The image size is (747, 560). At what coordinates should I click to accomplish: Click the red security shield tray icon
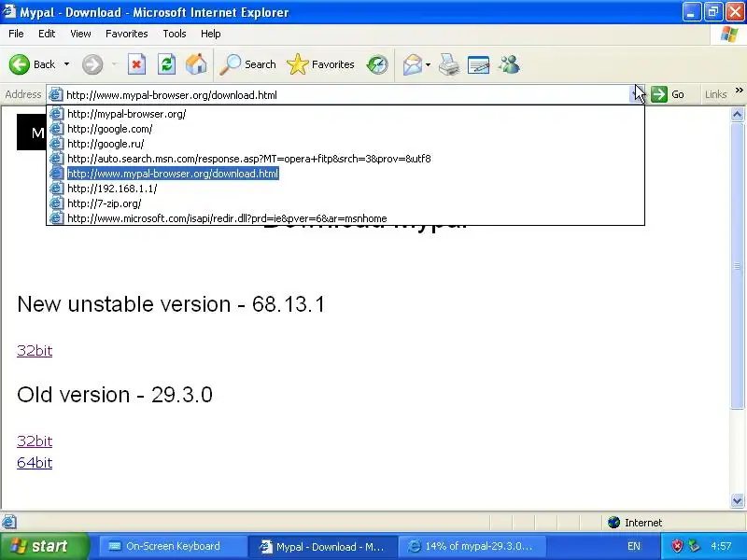(677, 546)
